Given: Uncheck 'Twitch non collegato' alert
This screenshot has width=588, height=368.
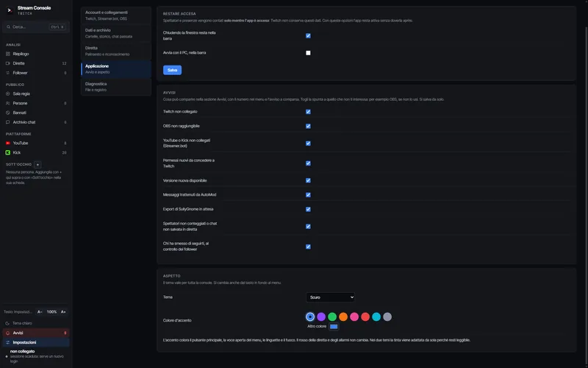Looking at the screenshot, I should click(x=308, y=112).
